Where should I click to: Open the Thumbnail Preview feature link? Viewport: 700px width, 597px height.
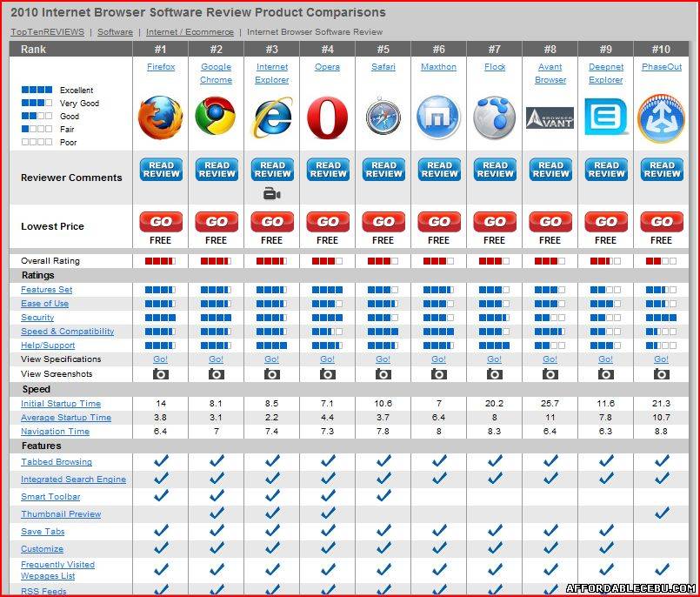point(61,514)
